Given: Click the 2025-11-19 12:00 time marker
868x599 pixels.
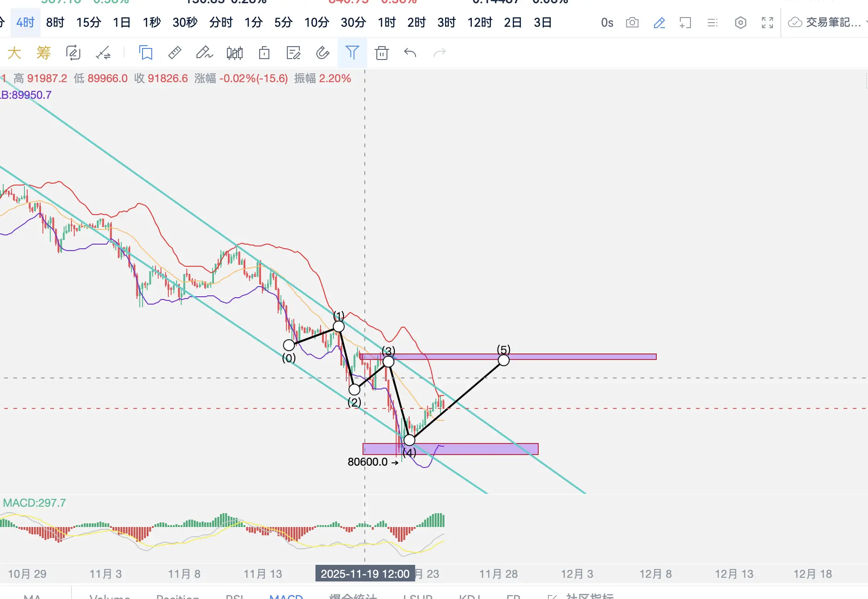Looking at the screenshot, I should tap(365, 574).
